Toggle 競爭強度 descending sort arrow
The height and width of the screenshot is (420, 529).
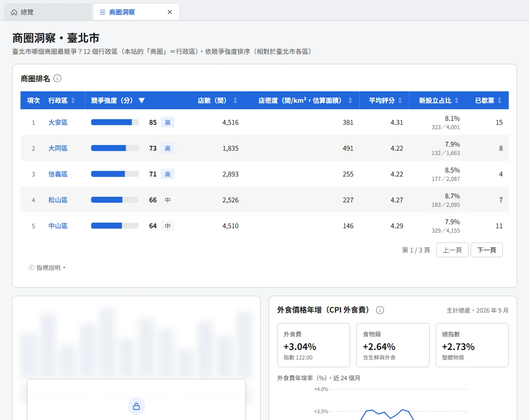142,101
